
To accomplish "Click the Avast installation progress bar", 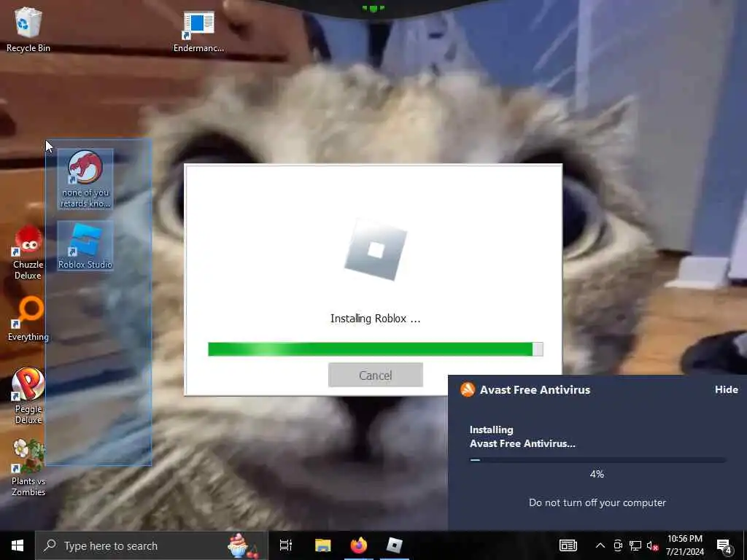I will pyautogui.click(x=597, y=460).
